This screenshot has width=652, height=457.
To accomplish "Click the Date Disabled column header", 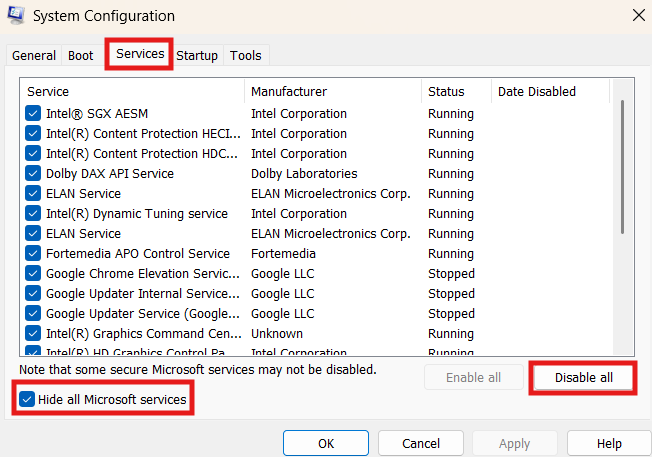I will pyautogui.click(x=551, y=91).
